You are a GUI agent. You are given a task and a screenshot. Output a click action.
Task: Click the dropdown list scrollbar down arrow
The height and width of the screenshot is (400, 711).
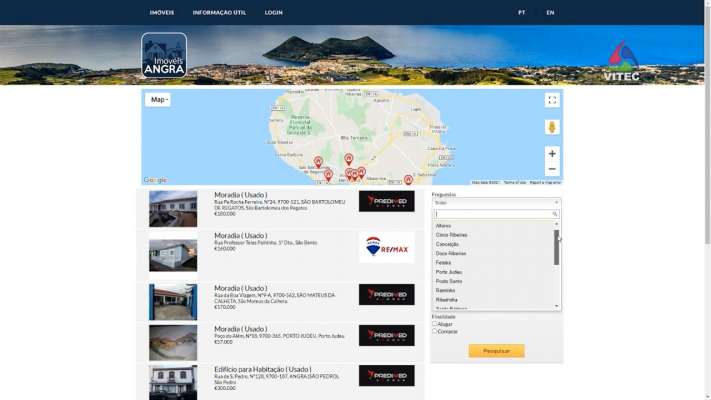[x=557, y=306]
